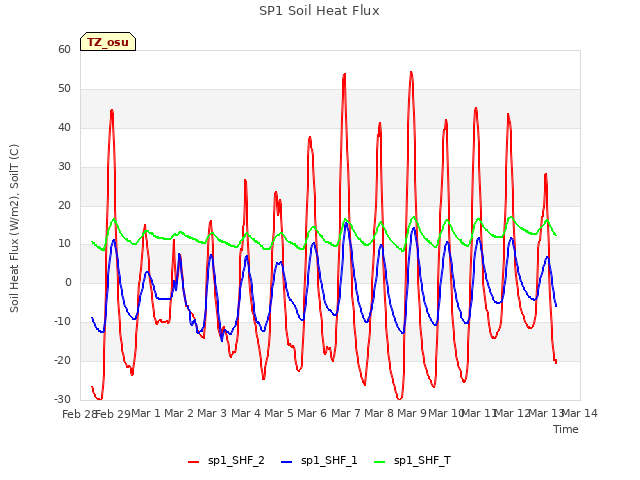Toggle the sp1_SHF_2 legend entry

coord(226,461)
